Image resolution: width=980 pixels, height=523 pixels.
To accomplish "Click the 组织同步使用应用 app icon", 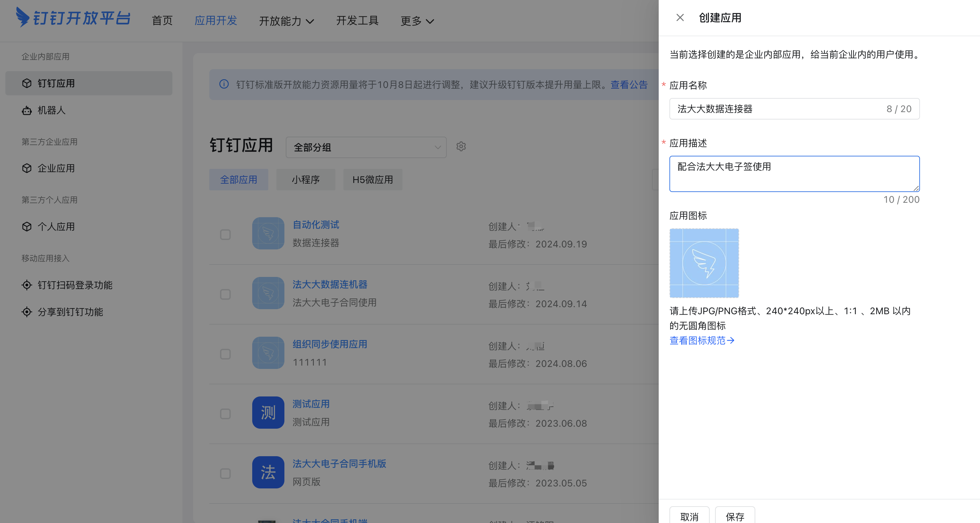I will pos(268,353).
